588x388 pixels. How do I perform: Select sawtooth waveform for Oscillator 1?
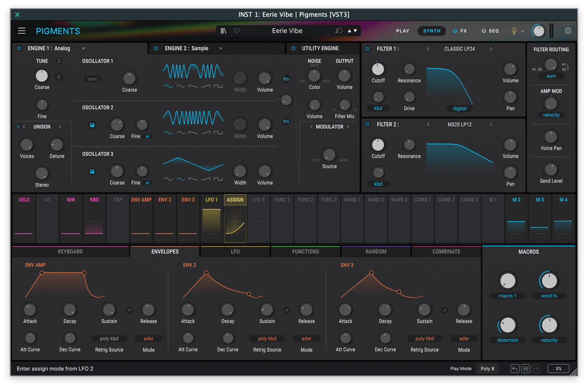tap(193, 86)
